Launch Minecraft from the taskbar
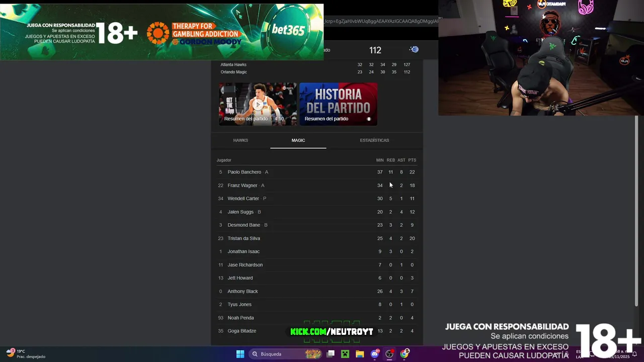The image size is (644, 362). click(345, 354)
